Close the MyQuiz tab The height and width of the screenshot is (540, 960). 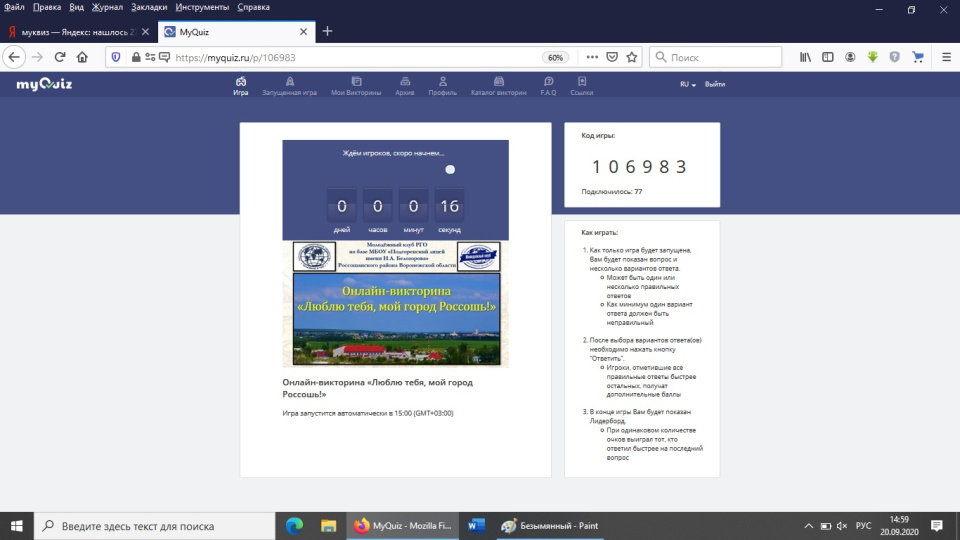click(x=303, y=32)
